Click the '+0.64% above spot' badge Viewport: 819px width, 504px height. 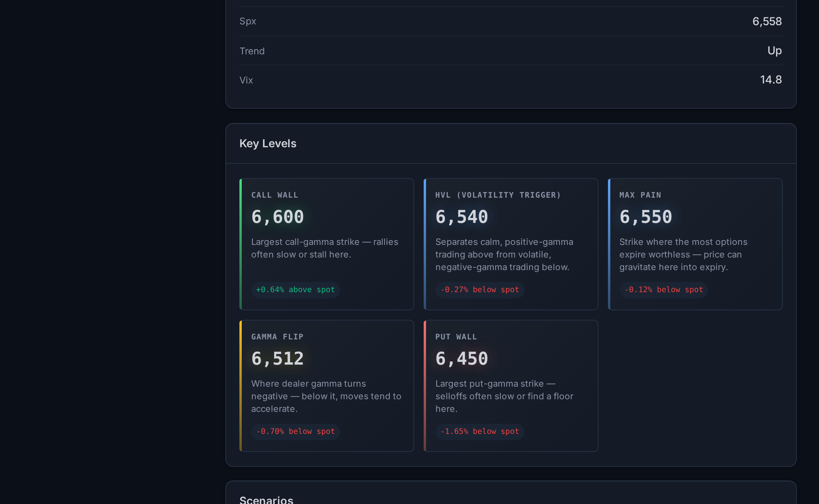295,290
